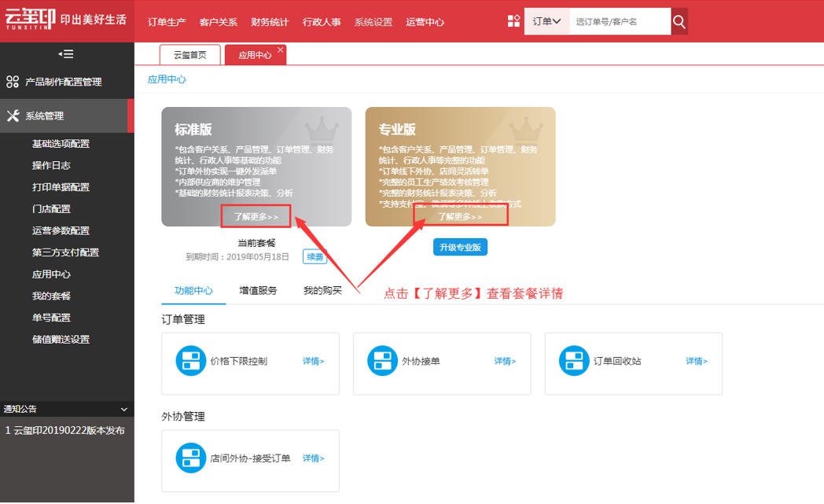
Task: Click the 标准版 plan card title
Action: click(193, 129)
